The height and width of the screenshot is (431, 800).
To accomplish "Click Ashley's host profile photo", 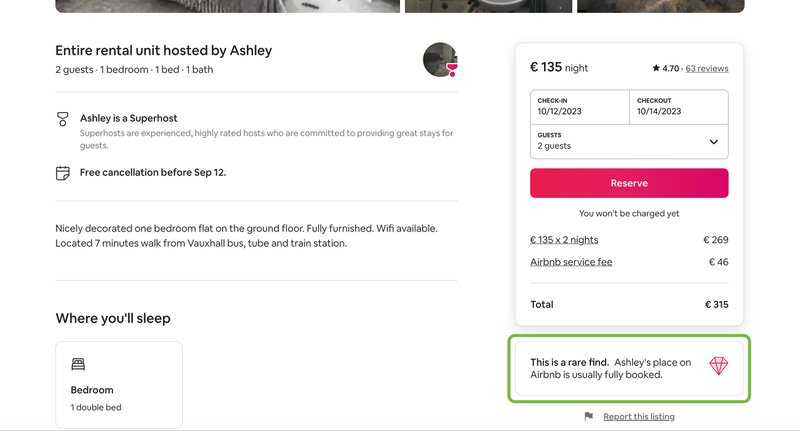I will [x=440, y=60].
